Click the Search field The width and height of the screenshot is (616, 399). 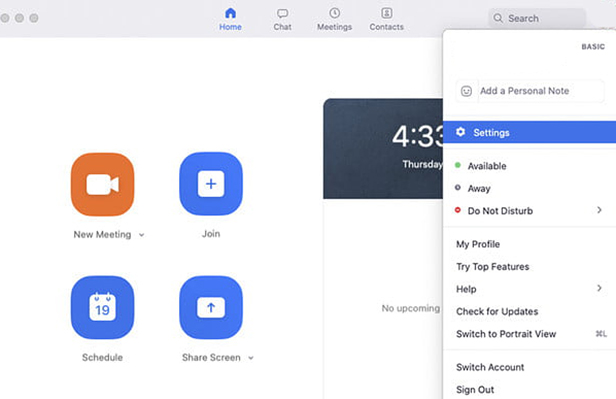(x=537, y=18)
